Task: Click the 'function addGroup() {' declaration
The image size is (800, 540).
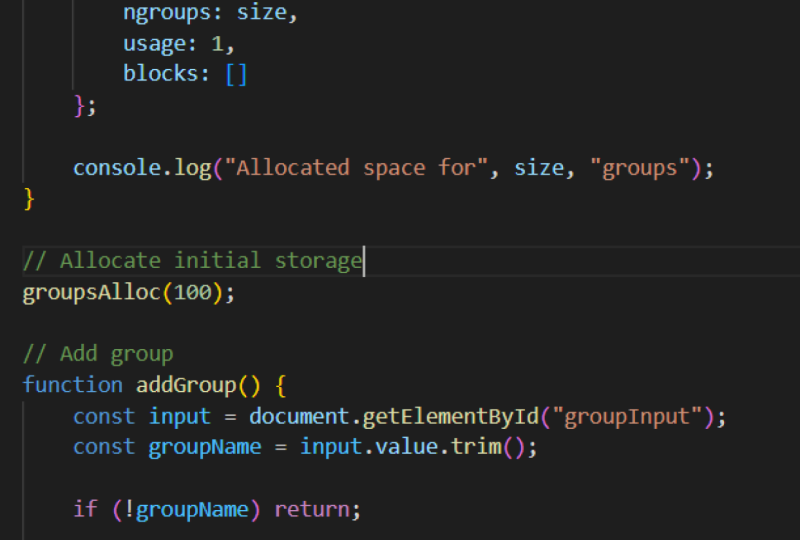Action: tap(155, 385)
